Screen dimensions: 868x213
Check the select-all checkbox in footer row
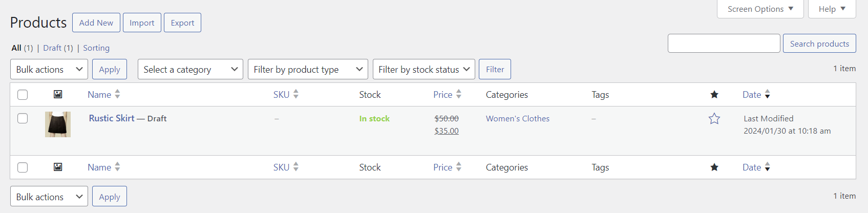tap(23, 167)
